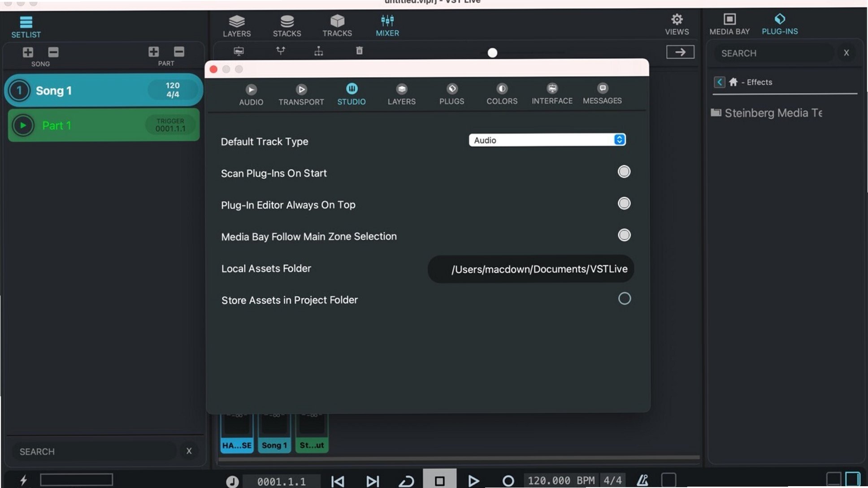Open the Tracks view

click(x=337, y=26)
